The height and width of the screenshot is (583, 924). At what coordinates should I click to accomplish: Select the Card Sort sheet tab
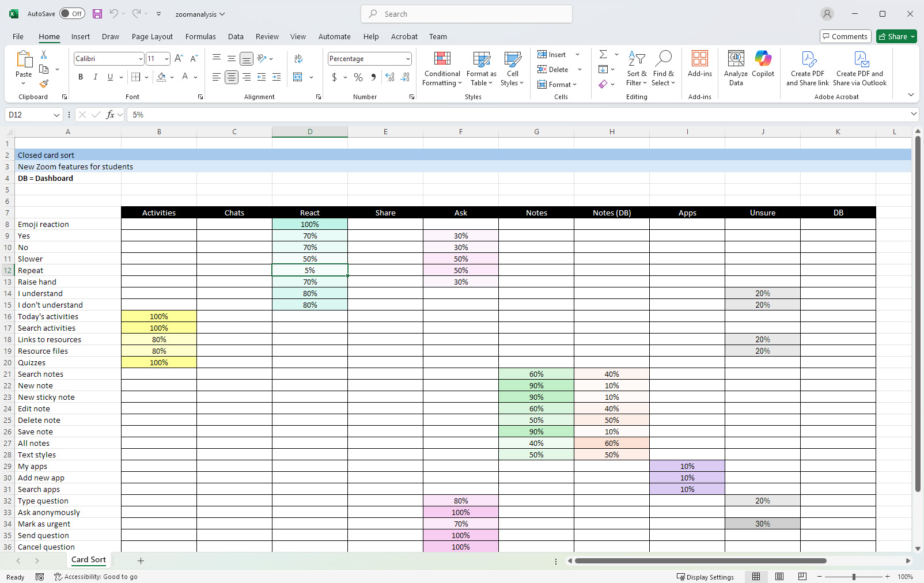click(89, 560)
